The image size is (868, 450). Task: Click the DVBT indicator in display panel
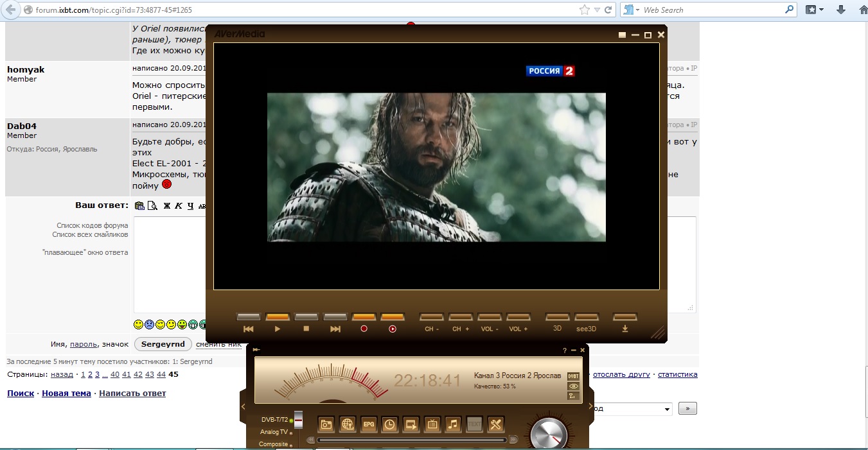point(574,376)
